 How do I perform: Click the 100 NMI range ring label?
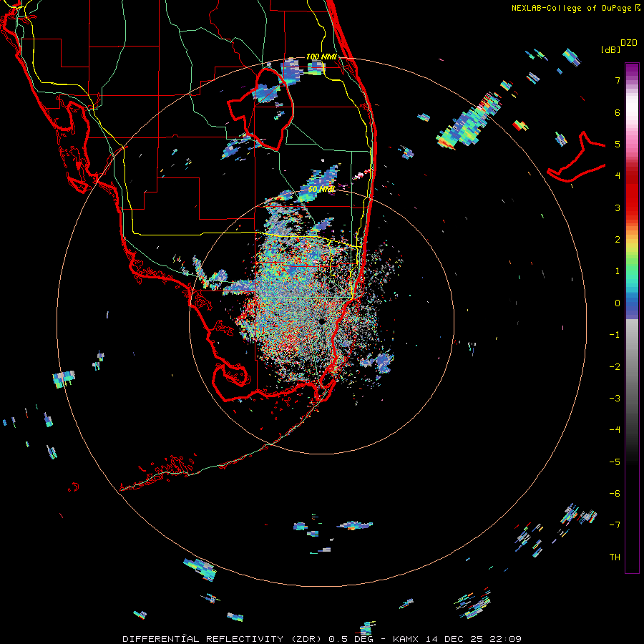click(321, 57)
